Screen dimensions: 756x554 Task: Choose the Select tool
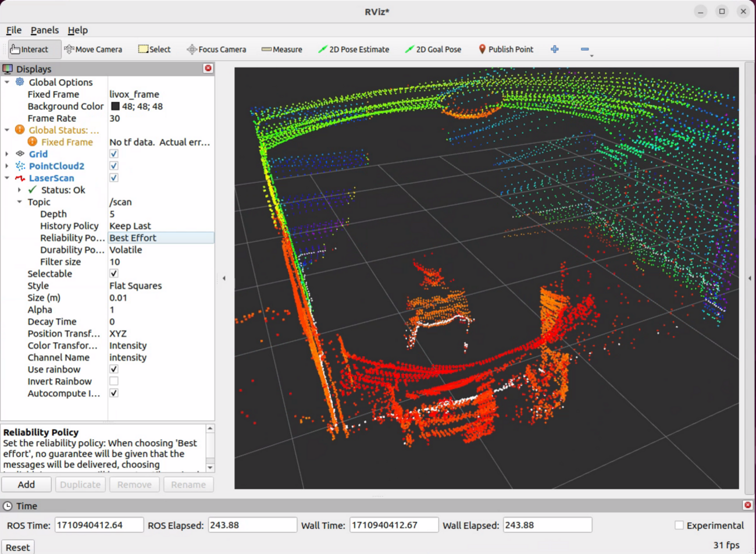154,49
